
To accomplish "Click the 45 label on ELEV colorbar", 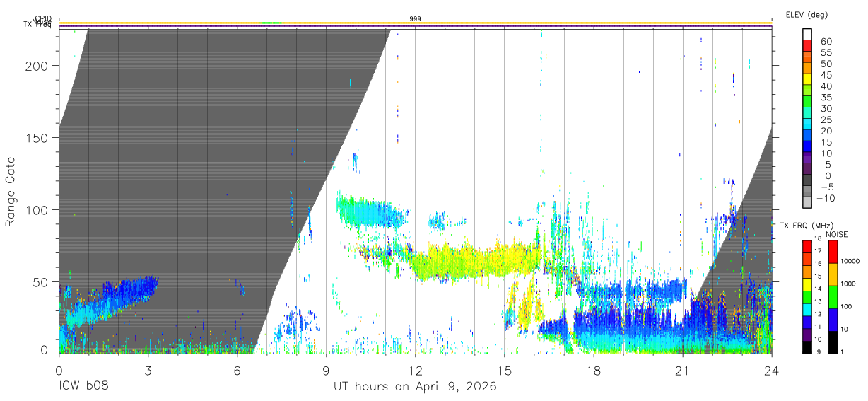I will click(825, 76).
